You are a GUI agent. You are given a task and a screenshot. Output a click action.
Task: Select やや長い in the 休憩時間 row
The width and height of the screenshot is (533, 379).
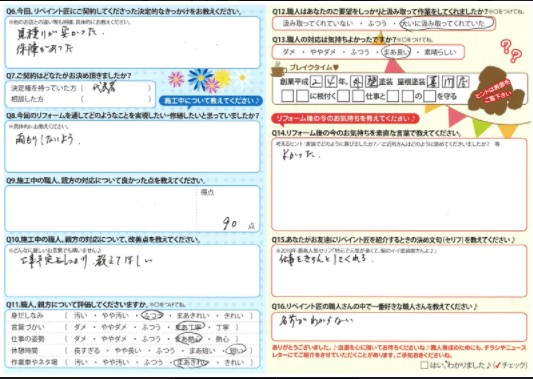point(128,350)
